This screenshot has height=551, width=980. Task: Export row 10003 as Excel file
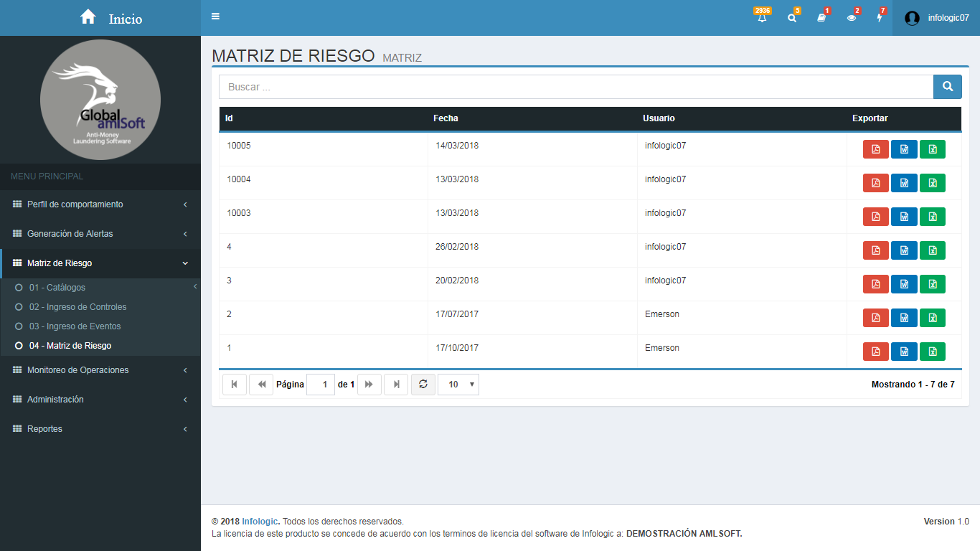(x=933, y=217)
